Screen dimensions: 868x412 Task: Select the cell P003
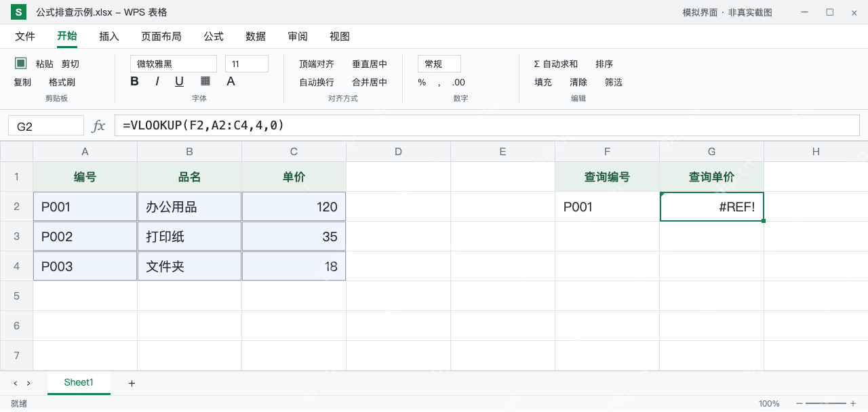point(85,266)
